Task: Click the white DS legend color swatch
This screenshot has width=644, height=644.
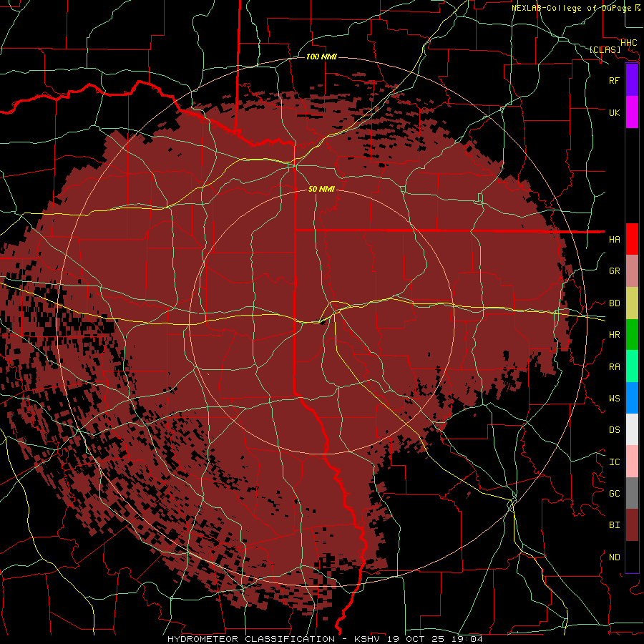Action: [632, 429]
